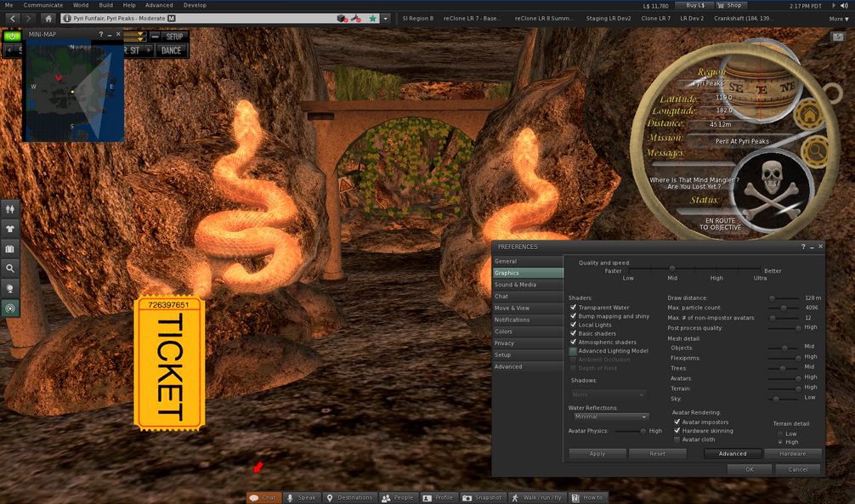Switch to the Sound & Media tab

(516, 285)
